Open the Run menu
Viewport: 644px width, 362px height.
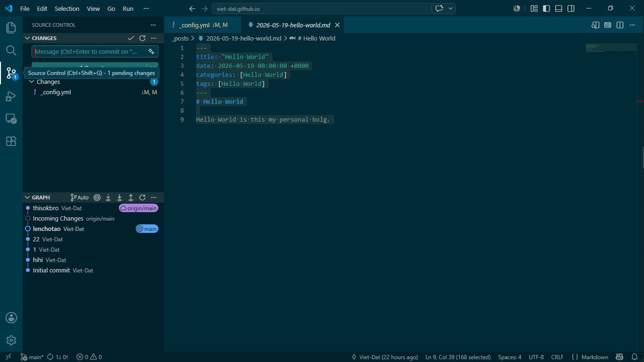coord(128,8)
